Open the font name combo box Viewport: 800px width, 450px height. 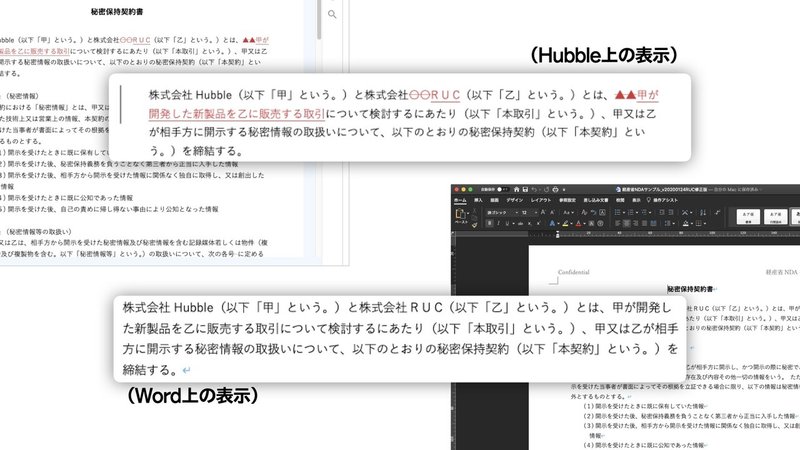point(502,213)
